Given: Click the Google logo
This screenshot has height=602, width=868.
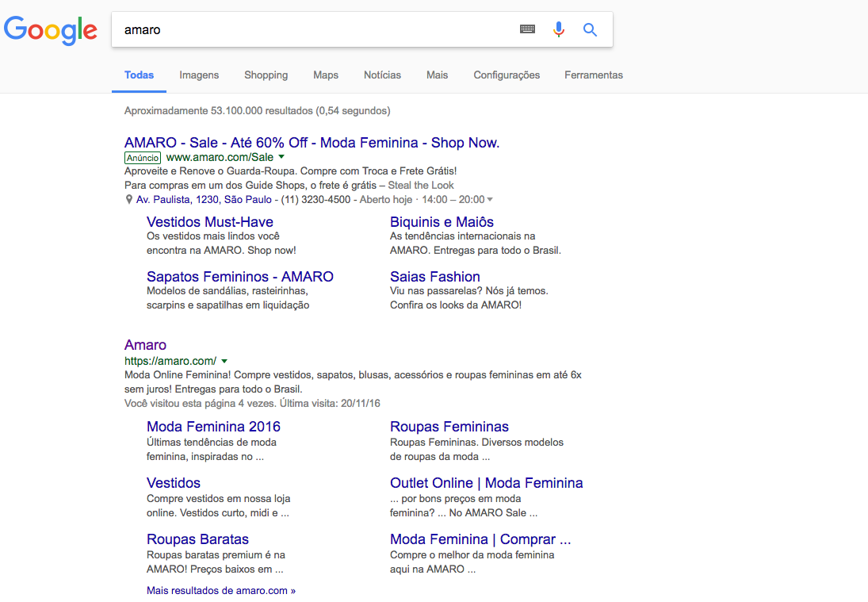Looking at the screenshot, I should (x=51, y=30).
